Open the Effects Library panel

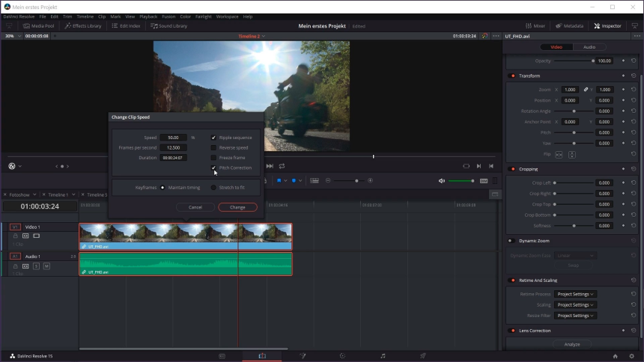83,26
